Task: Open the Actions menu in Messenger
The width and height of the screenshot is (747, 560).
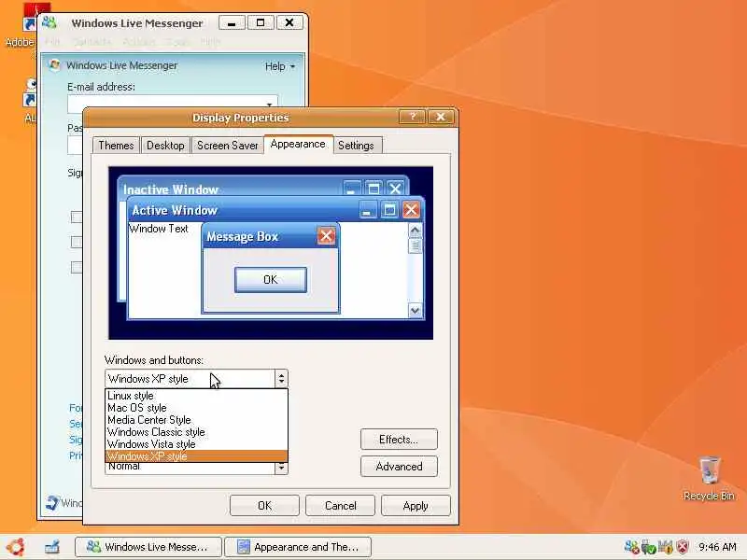Action: pyautogui.click(x=138, y=41)
